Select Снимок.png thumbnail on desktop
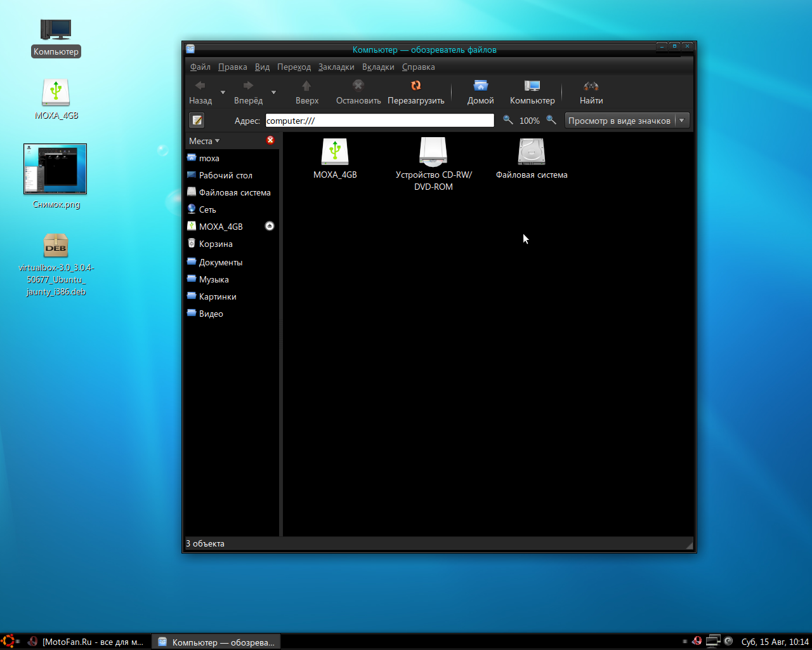812x650 pixels. tap(55, 169)
